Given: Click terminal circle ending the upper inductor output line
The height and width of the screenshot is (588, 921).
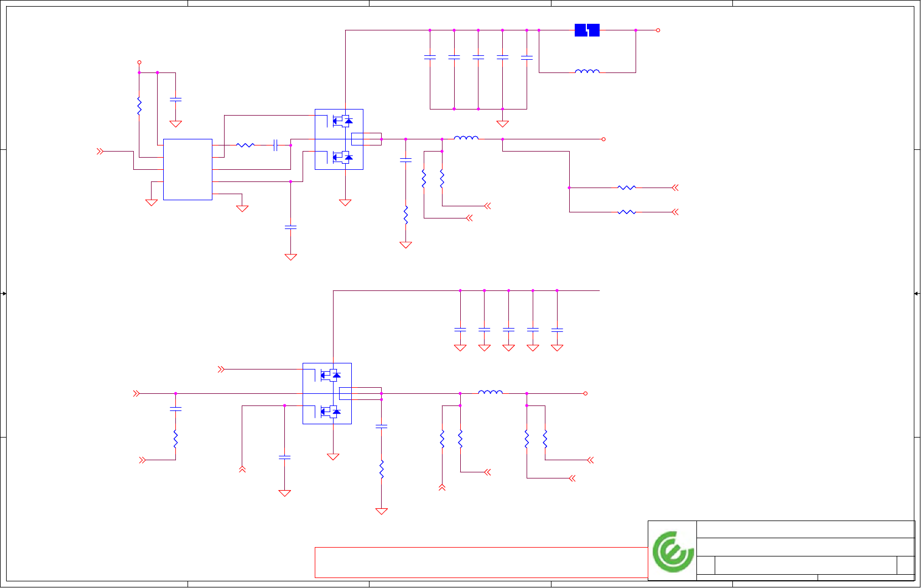Looking at the screenshot, I should pyautogui.click(x=603, y=139).
